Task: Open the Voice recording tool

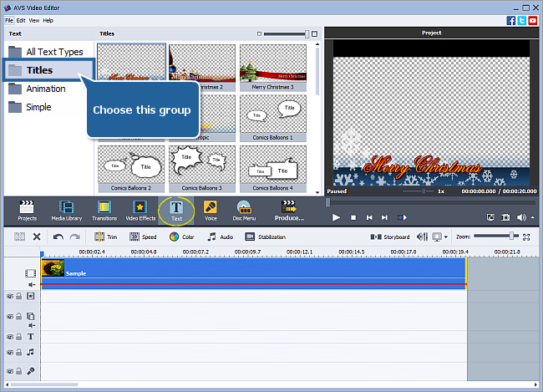Action: click(211, 211)
